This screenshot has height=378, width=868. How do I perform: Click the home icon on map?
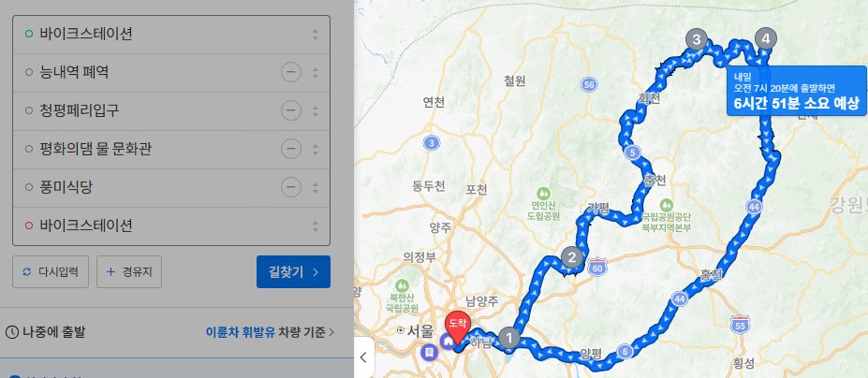pos(448,342)
